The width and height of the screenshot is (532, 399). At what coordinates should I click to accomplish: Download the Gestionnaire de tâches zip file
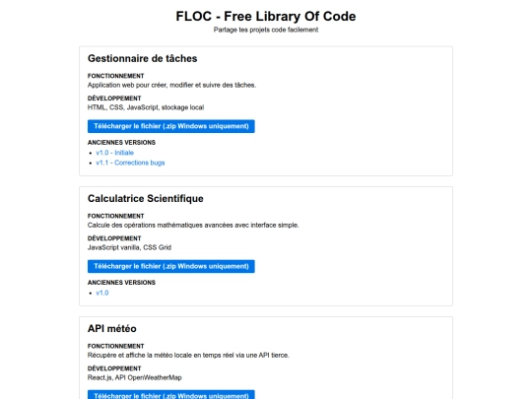pos(171,126)
